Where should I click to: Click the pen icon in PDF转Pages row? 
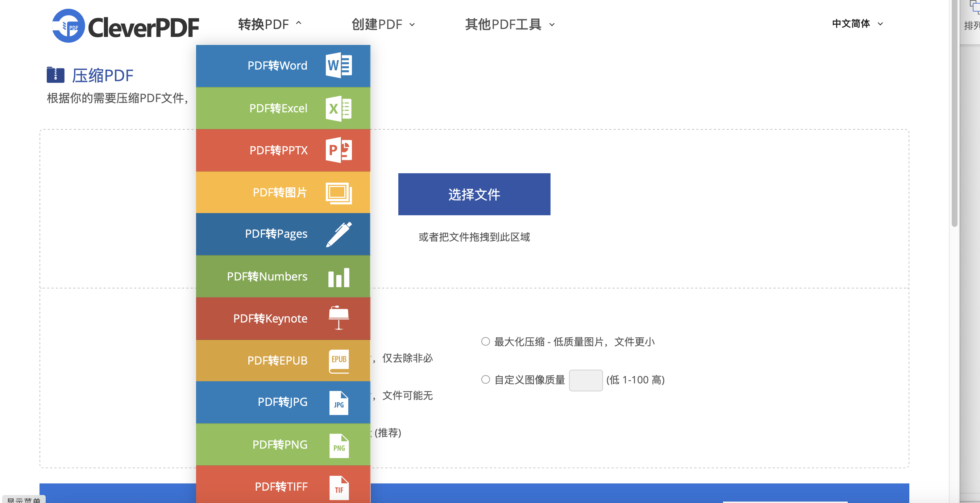point(339,234)
